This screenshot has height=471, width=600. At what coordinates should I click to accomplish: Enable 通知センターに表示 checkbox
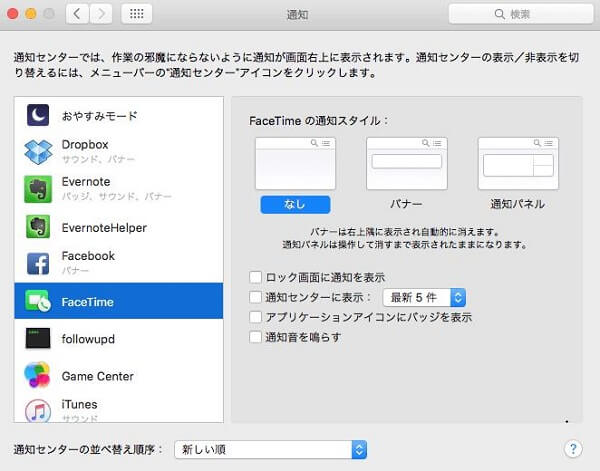(256, 297)
